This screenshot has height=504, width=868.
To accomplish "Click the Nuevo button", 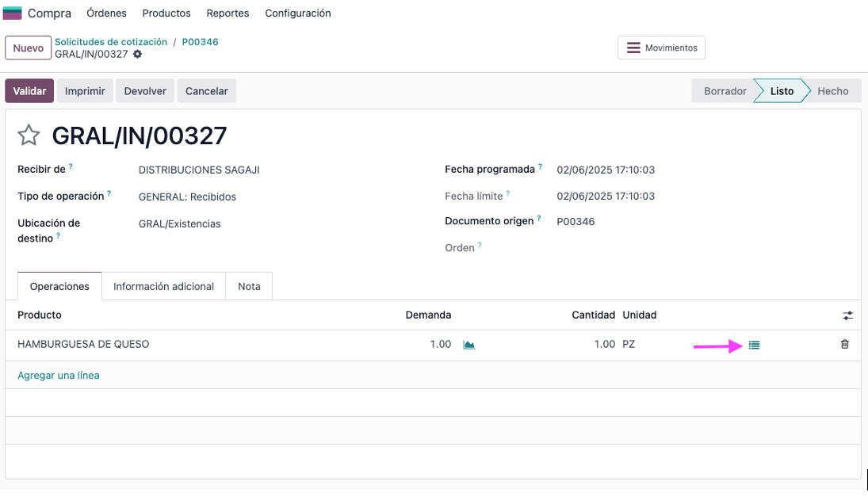I will coord(29,48).
